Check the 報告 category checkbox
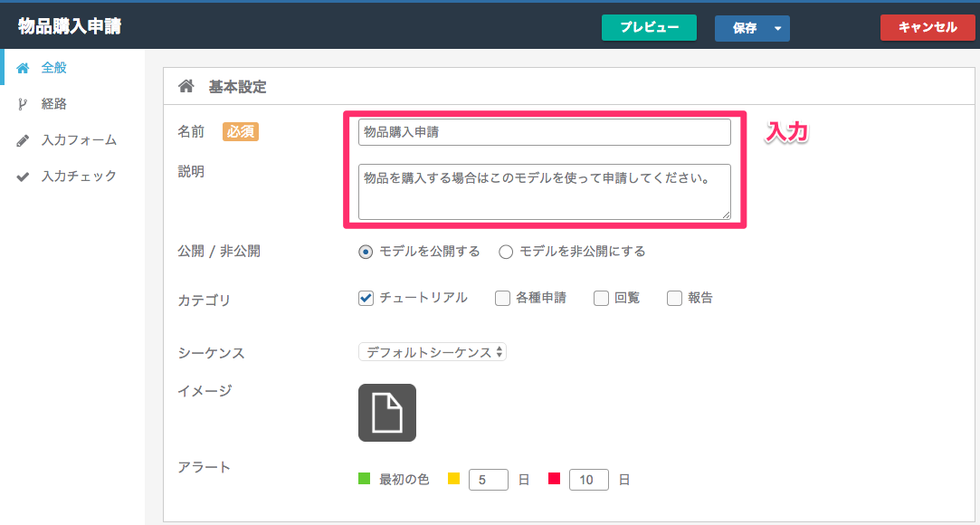The image size is (980, 525). point(674,298)
